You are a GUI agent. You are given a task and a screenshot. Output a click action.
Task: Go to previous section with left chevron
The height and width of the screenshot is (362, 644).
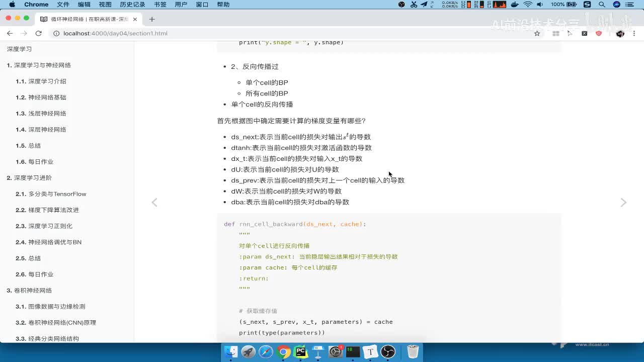(154, 202)
